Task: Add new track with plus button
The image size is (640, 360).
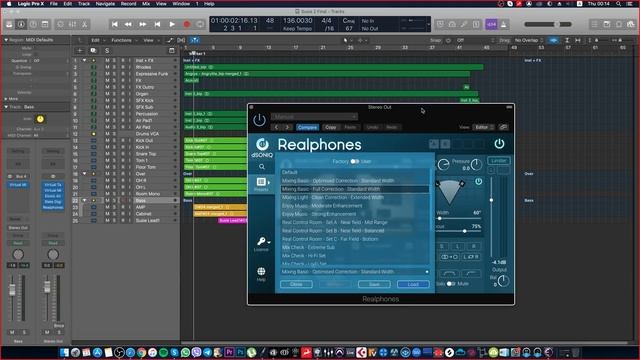Action: (80, 51)
